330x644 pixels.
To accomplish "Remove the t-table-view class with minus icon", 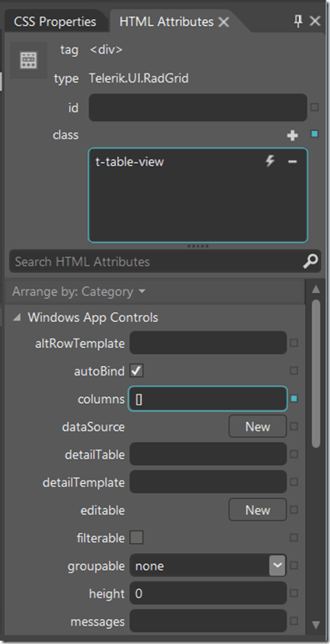I will tap(292, 161).
